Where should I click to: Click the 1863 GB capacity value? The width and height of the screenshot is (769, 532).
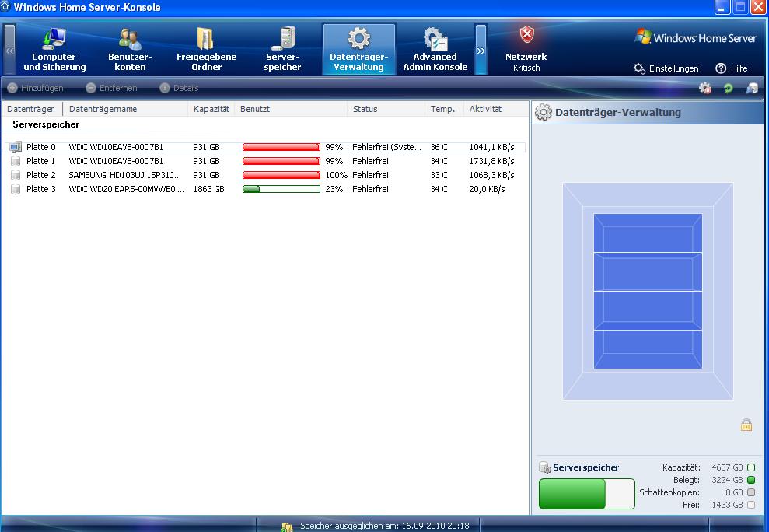pyautogui.click(x=208, y=189)
